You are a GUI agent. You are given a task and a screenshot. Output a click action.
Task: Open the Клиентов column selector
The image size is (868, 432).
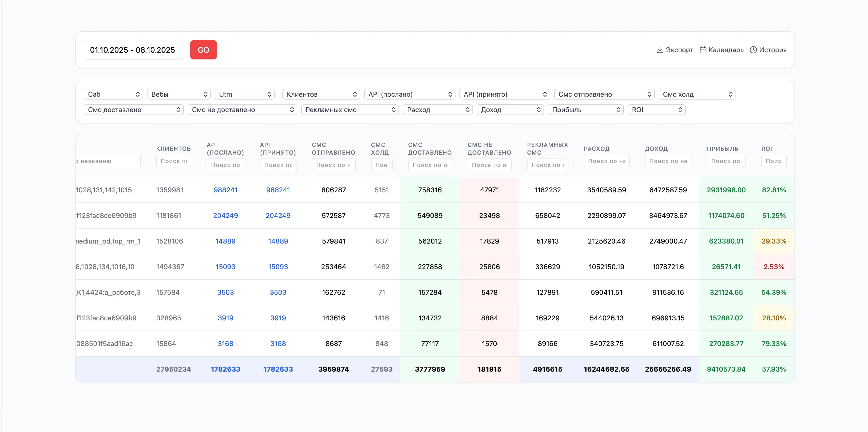(x=321, y=94)
